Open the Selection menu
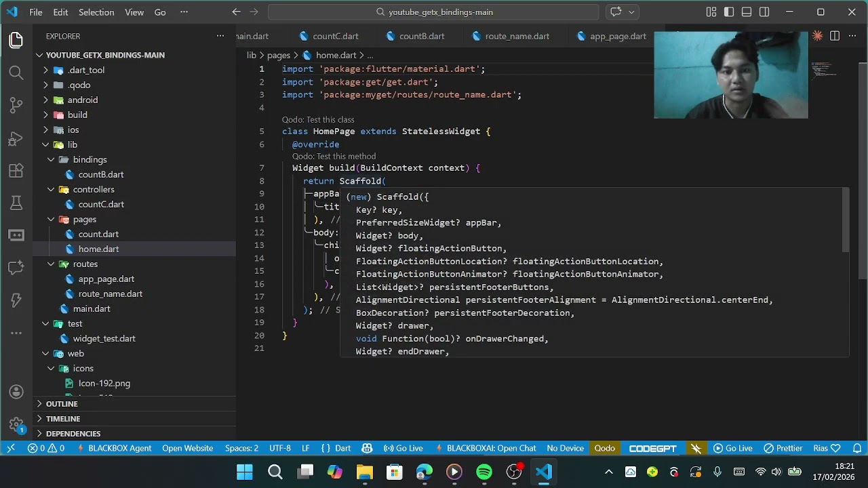Viewport: 868px width, 488px height. point(96,12)
